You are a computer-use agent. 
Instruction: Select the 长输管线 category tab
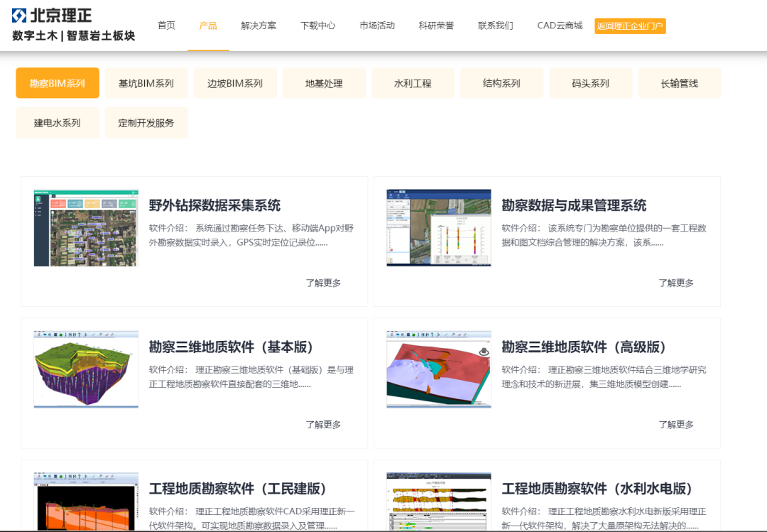click(679, 83)
